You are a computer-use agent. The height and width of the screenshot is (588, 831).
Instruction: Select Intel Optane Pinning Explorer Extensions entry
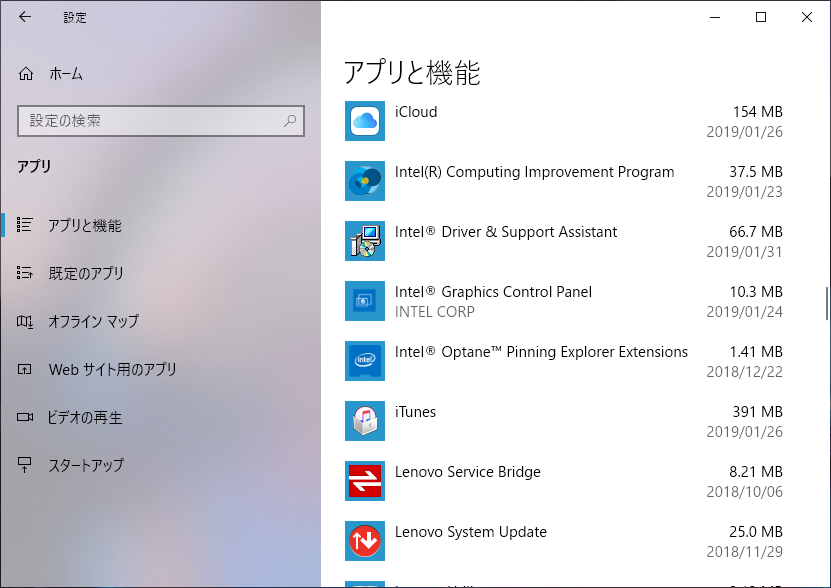click(541, 352)
